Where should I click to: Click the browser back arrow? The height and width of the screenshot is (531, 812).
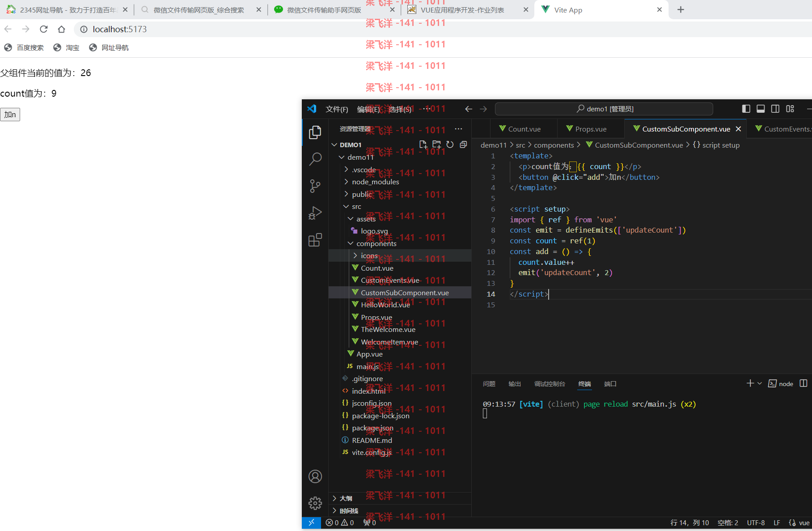pos(8,29)
